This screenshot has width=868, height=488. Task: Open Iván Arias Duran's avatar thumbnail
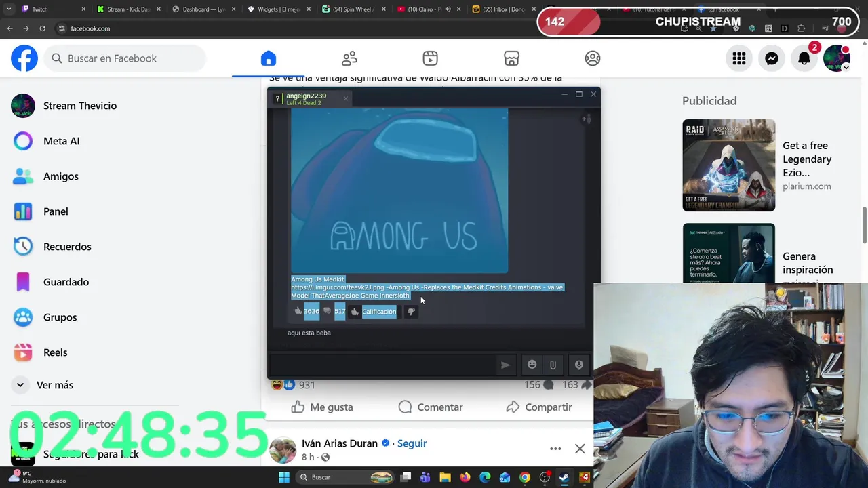click(283, 450)
